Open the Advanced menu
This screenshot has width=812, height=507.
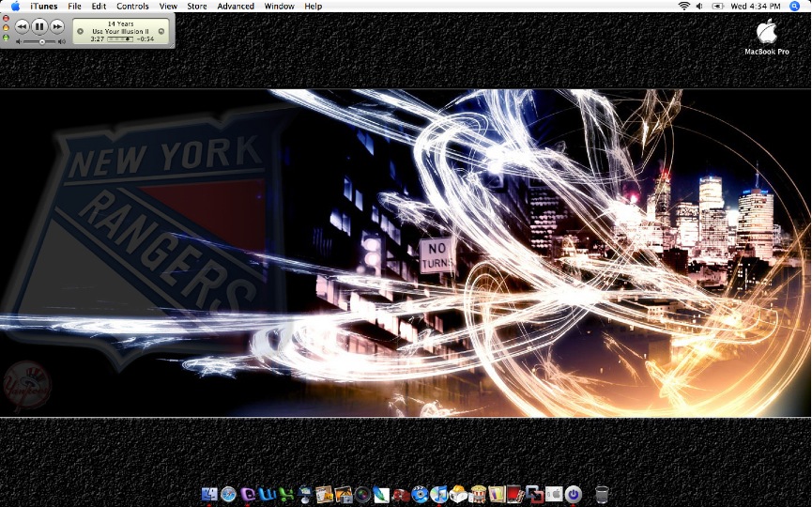click(236, 7)
